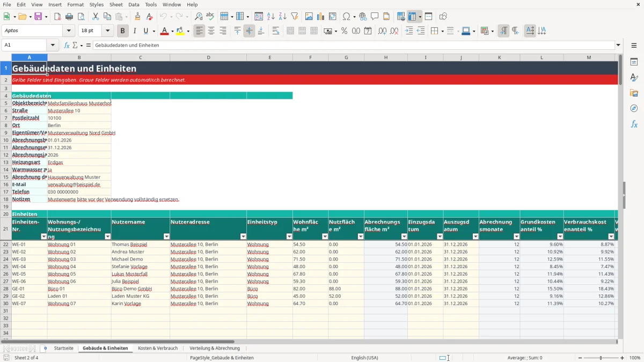Click the Copy icon
Screen dimensions: 644x362
click(107, 17)
